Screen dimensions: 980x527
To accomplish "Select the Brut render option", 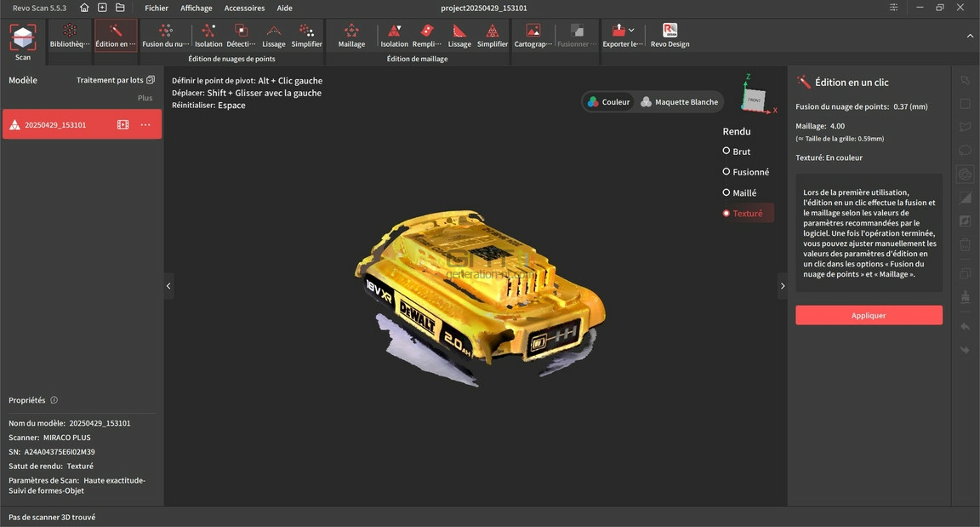I will coord(736,152).
